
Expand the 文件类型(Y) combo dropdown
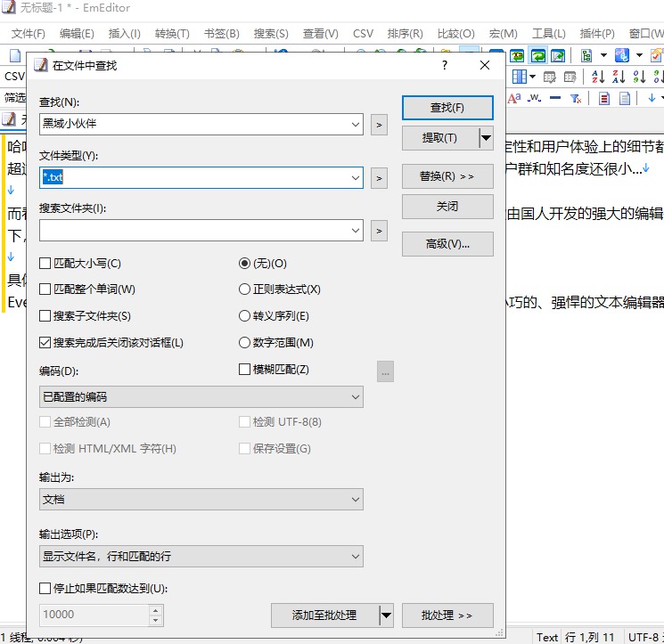(x=356, y=178)
